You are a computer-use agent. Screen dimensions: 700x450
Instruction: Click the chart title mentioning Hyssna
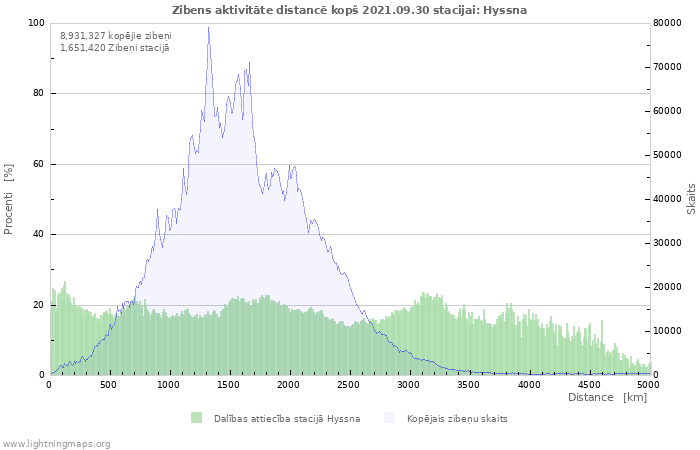pos(349,10)
